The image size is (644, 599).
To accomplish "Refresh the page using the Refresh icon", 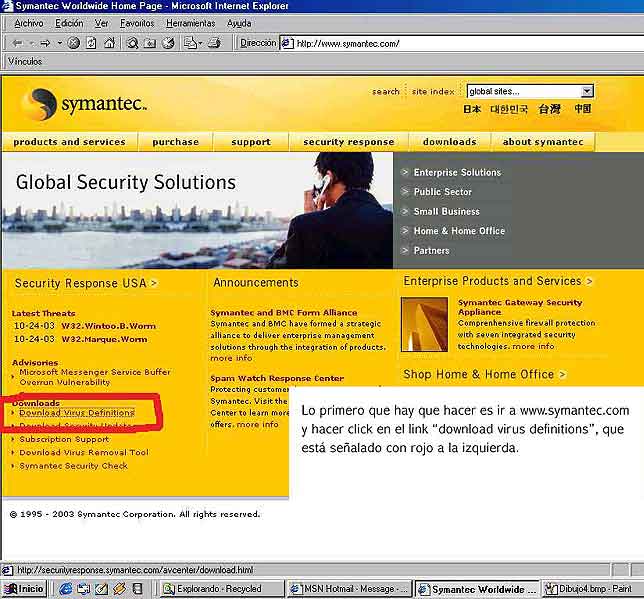I will (x=91, y=43).
